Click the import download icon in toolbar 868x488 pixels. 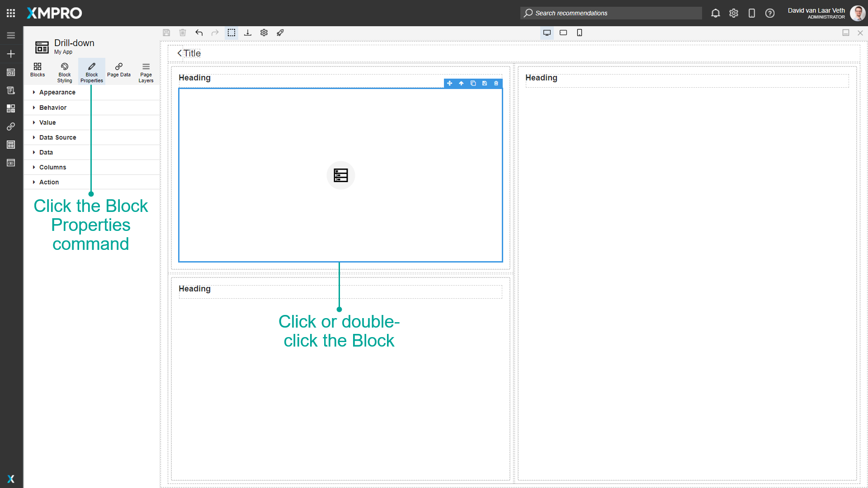248,33
